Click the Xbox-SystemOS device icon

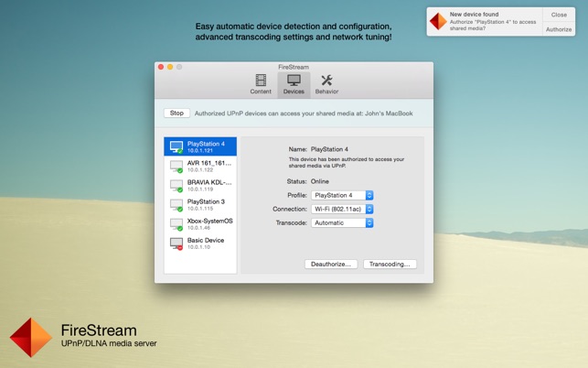pos(176,224)
